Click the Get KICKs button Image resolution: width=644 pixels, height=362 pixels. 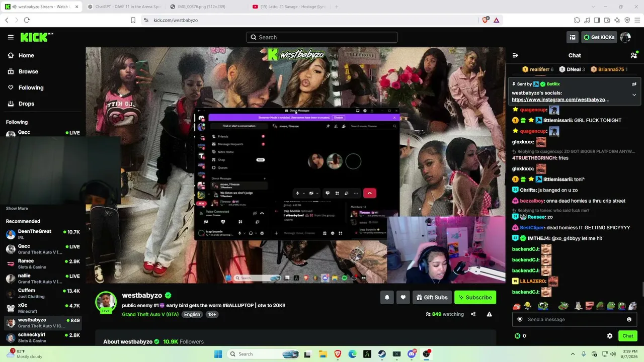click(x=599, y=37)
